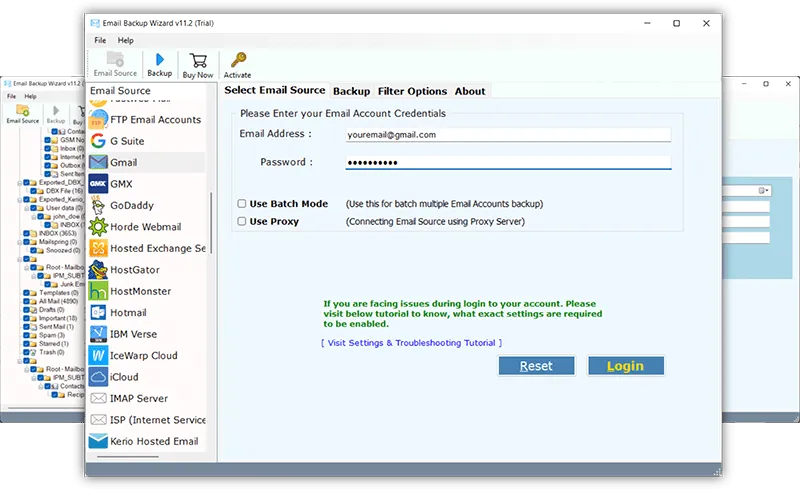The width and height of the screenshot is (800, 490).
Task: Open File menu in background left window
Action: click(x=11, y=96)
